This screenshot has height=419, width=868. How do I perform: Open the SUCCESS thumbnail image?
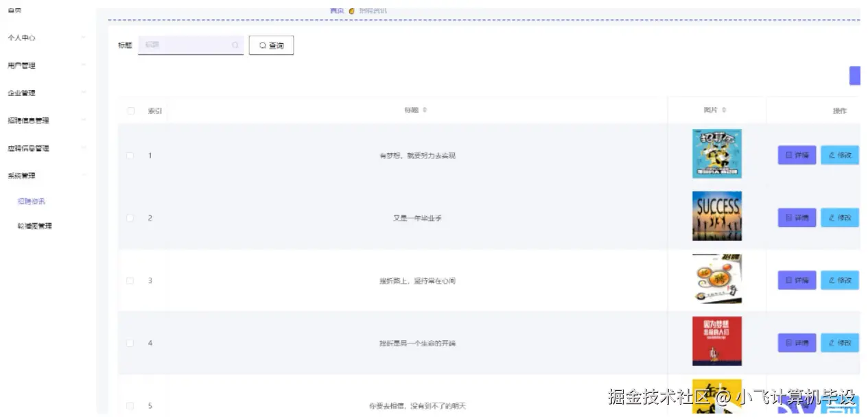717,216
